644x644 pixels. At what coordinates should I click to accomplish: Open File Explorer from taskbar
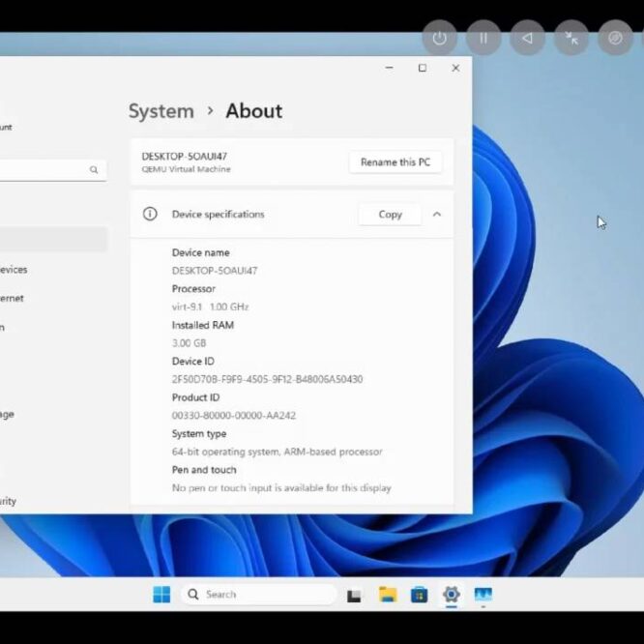click(x=388, y=595)
